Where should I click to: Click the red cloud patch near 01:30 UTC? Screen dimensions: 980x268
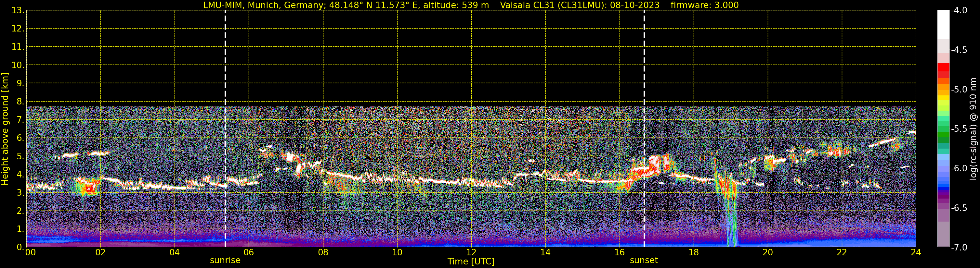90,188
